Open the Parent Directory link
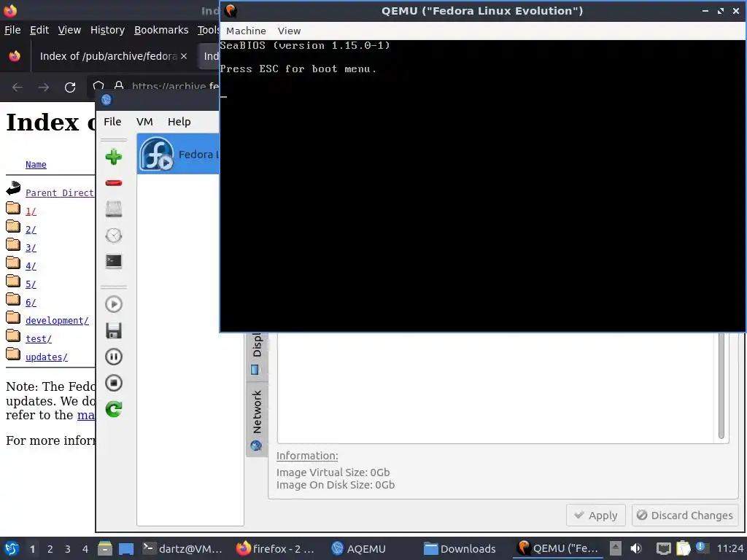This screenshot has height=560, width=747. coord(59,192)
